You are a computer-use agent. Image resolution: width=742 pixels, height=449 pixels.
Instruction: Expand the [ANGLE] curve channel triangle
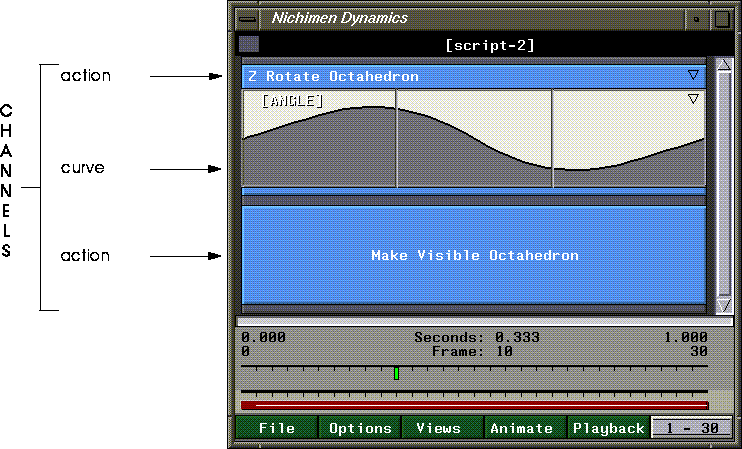pos(693,98)
